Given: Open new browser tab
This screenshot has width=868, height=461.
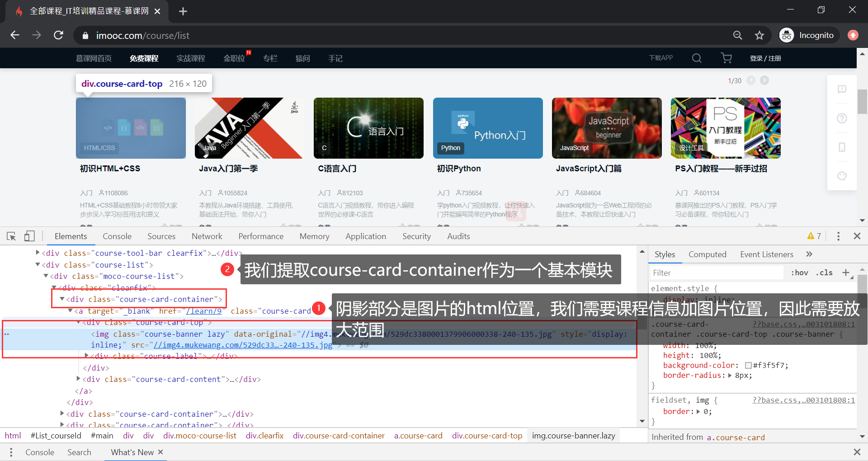Looking at the screenshot, I should [x=183, y=11].
